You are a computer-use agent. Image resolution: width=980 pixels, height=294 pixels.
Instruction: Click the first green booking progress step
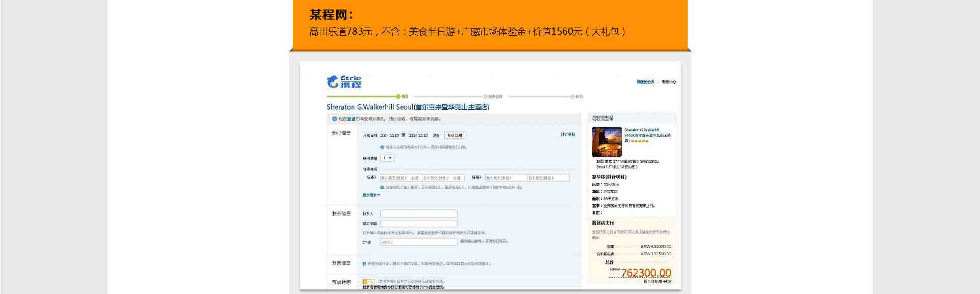[398, 96]
